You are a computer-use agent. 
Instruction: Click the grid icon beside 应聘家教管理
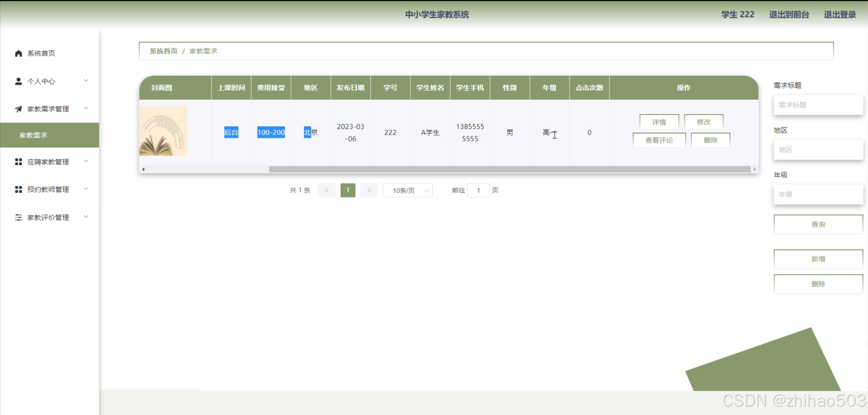[x=18, y=162]
